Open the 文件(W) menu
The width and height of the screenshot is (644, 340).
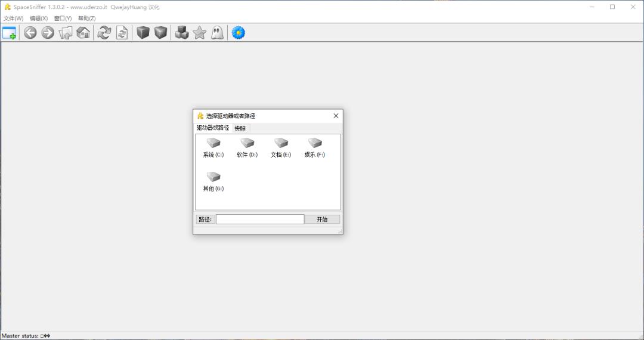(13, 18)
